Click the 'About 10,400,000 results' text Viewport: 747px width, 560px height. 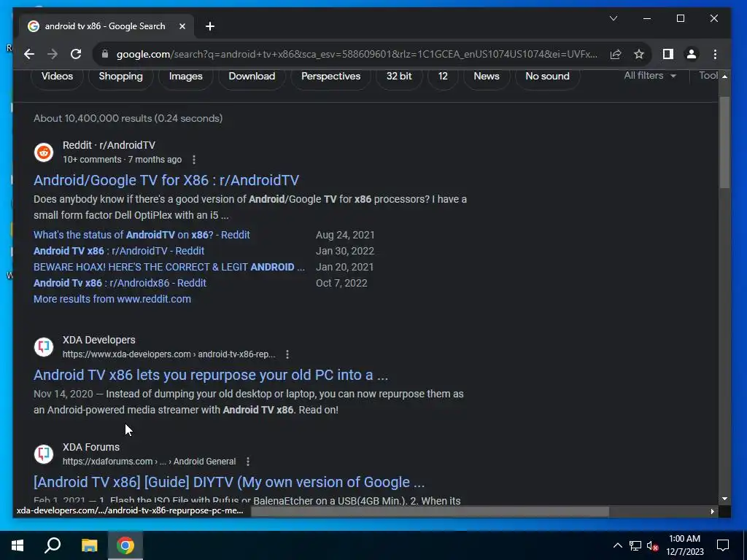click(128, 119)
